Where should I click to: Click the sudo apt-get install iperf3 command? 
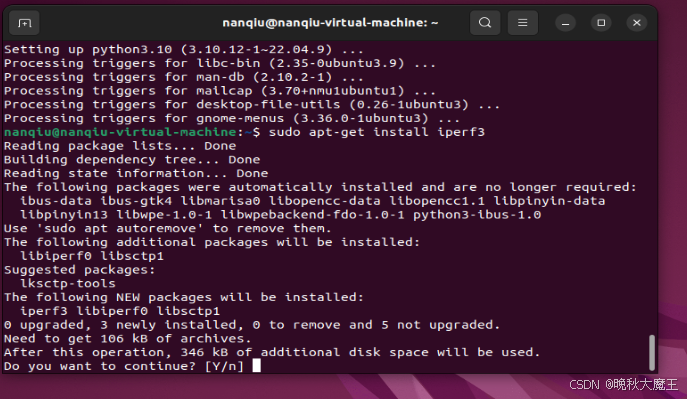pos(376,132)
